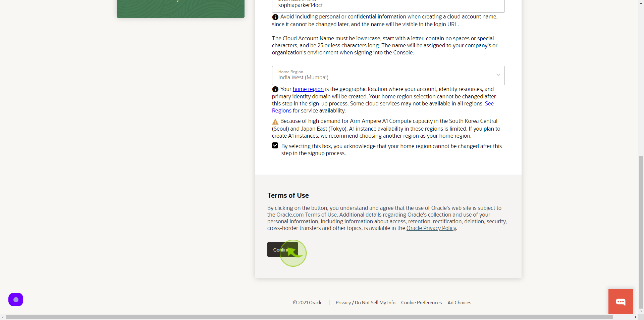Viewport: 644px width, 320px height.
Task: Click the scroll right arrow
Action: [x=635, y=317]
